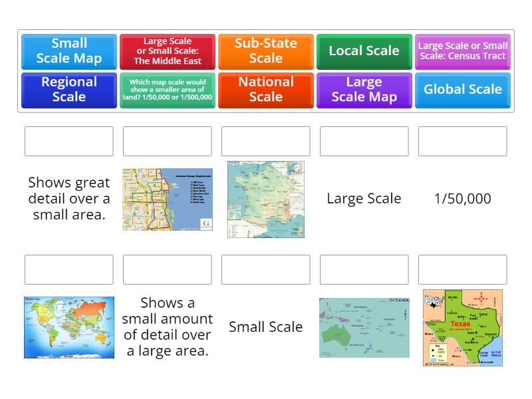Screen dimensions: 532x399
Task: Click the France map image
Action: pos(265,199)
